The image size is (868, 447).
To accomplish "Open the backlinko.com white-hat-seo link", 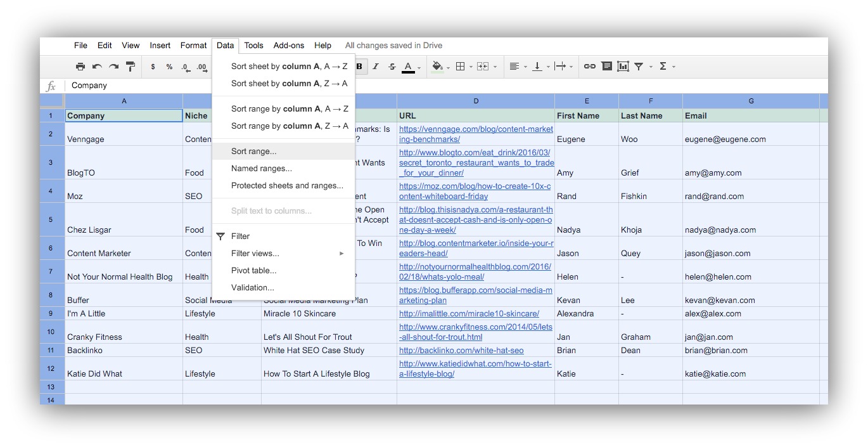I will pyautogui.click(x=461, y=351).
